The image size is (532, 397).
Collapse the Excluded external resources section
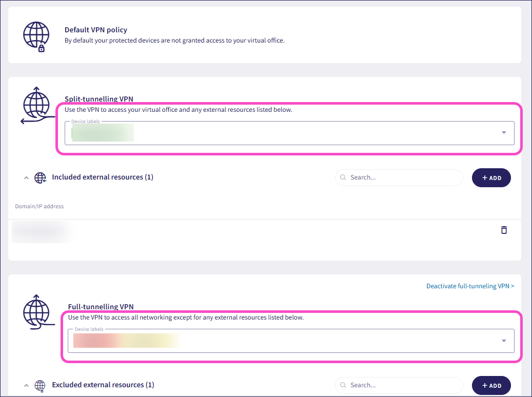tap(26, 385)
